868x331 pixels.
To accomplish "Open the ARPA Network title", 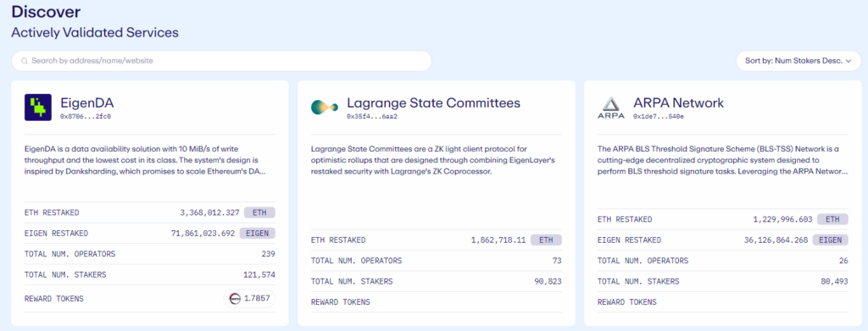I will [678, 102].
